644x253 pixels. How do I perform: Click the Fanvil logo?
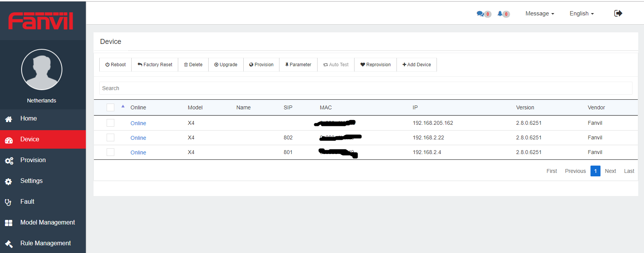click(41, 21)
